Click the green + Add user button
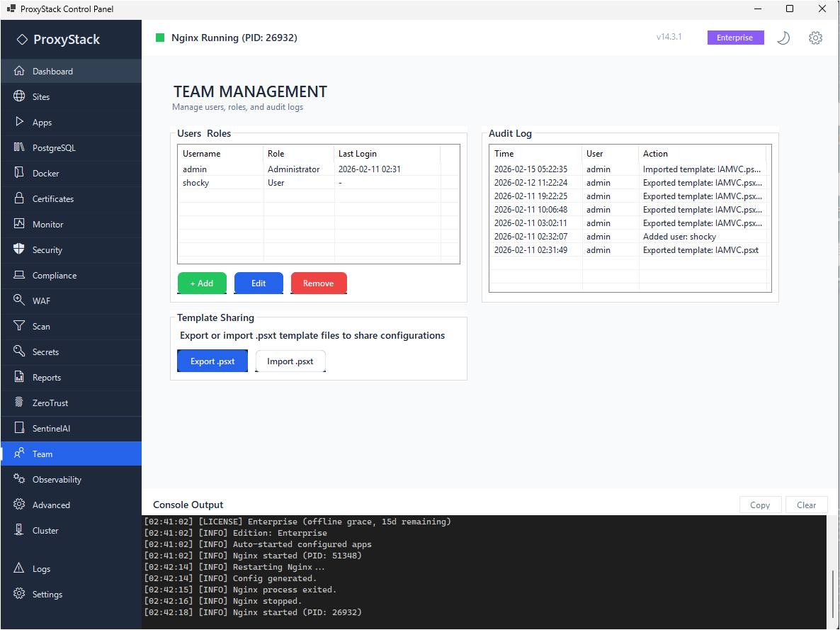The image size is (840, 630). pos(202,283)
